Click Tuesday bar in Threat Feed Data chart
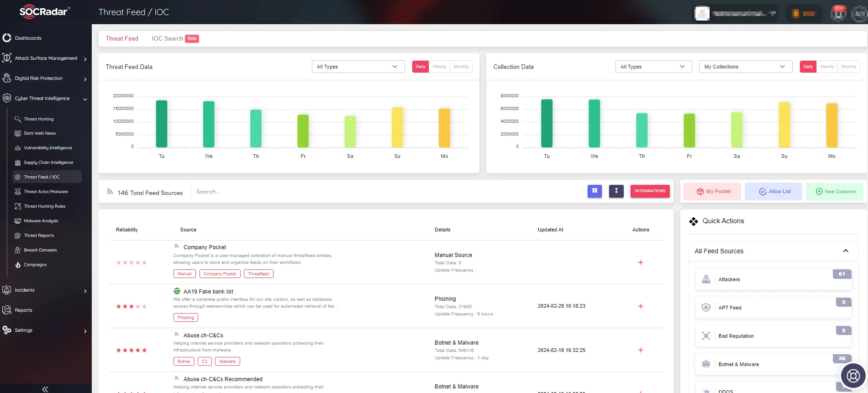The image size is (868, 393). point(162,124)
